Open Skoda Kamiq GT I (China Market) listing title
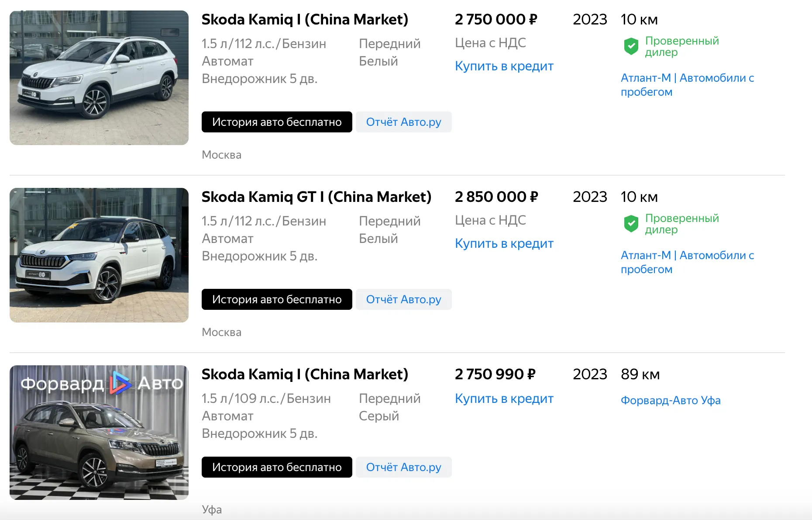This screenshot has height=520, width=812. coord(316,197)
